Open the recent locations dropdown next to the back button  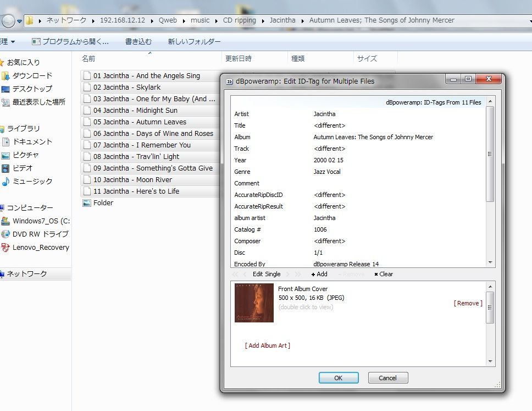coord(19,21)
